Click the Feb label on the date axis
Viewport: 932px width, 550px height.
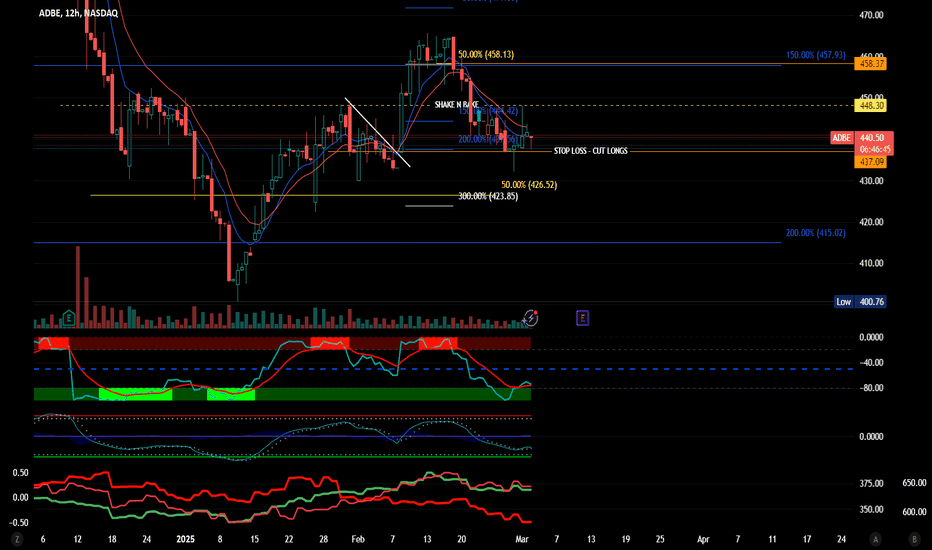click(358, 539)
